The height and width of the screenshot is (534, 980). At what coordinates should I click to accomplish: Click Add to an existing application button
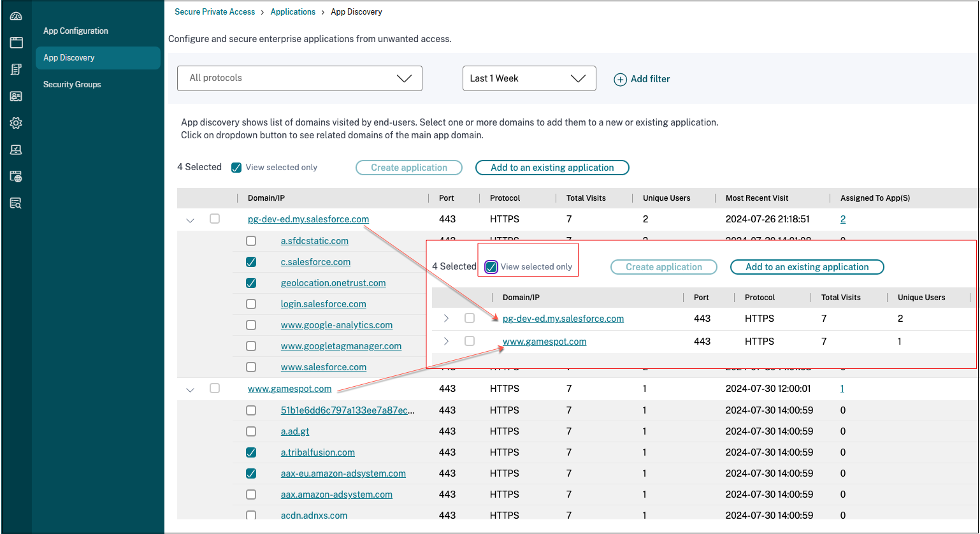(552, 168)
